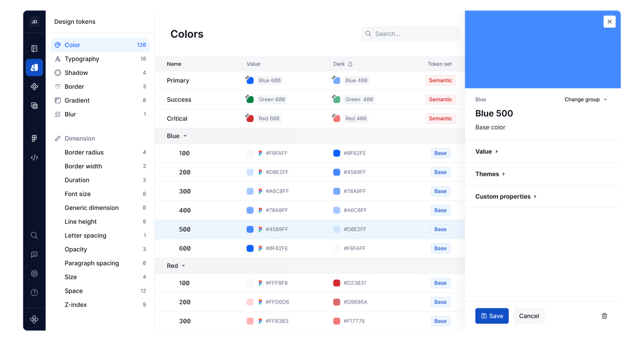Click the Figma icon in Blue 200 row
The width and height of the screenshot is (644, 341).
260,172
